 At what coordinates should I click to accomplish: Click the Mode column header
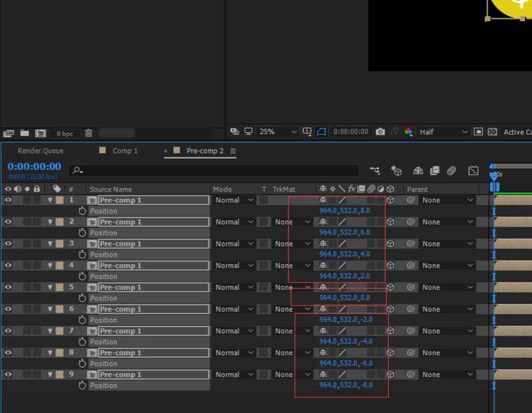point(222,189)
